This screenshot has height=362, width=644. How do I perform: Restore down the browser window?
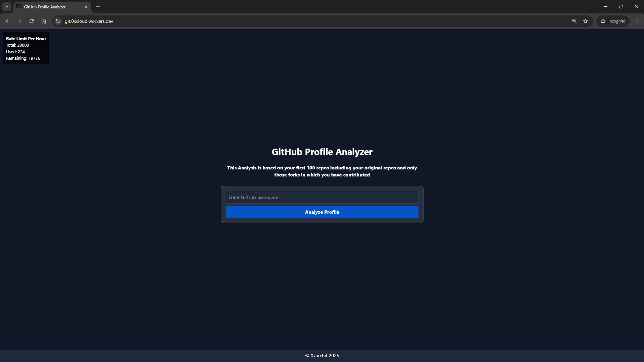(621, 7)
